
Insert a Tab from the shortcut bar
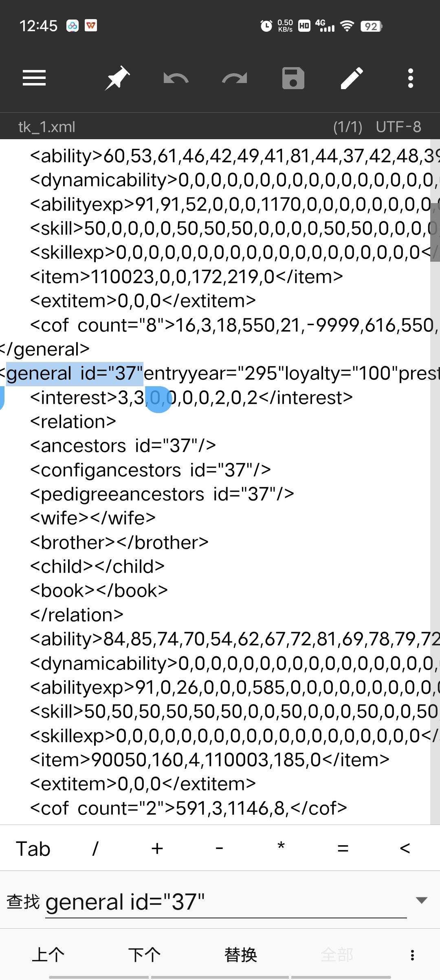tap(33, 849)
